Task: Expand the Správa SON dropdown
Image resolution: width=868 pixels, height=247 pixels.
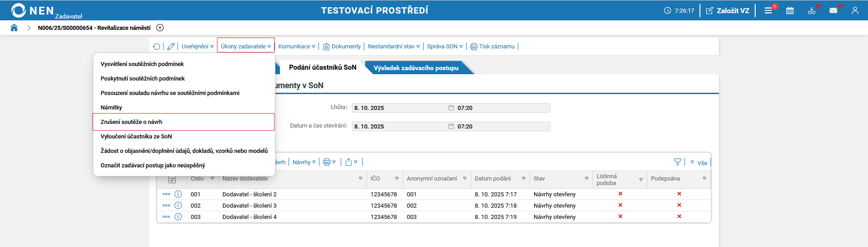Action: click(x=445, y=46)
